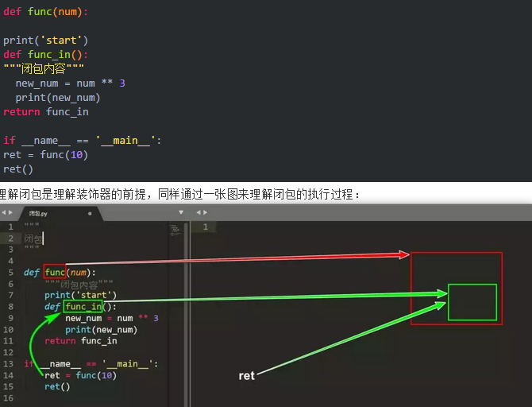This screenshot has width=532, height=407.
Task: Click 'new_num = num ** 3' in the top snippet
Action: pos(70,83)
